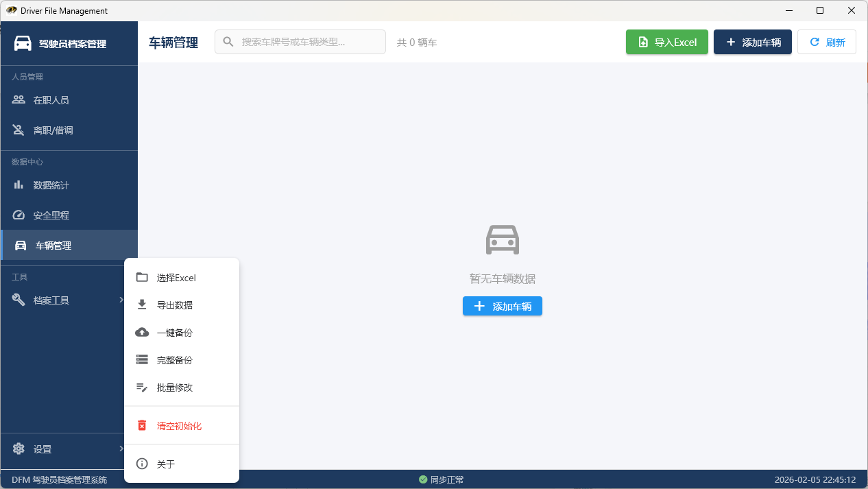Open the 在职人员 page
This screenshot has width=868, height=489.
point(51,100)
